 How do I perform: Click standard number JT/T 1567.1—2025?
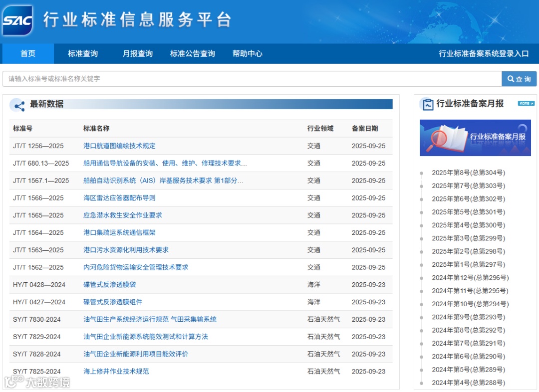41,181
